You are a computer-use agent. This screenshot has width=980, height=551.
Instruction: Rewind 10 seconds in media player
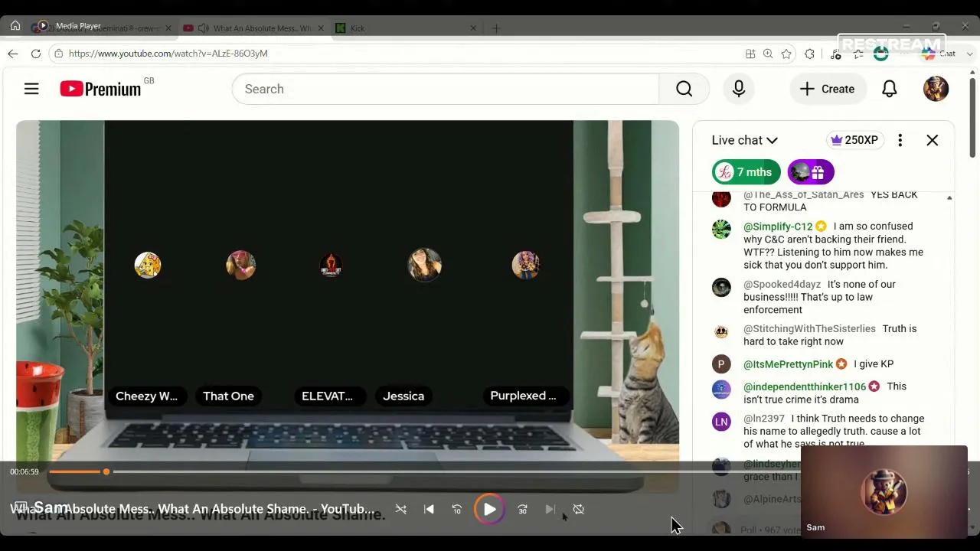point(457,509)
